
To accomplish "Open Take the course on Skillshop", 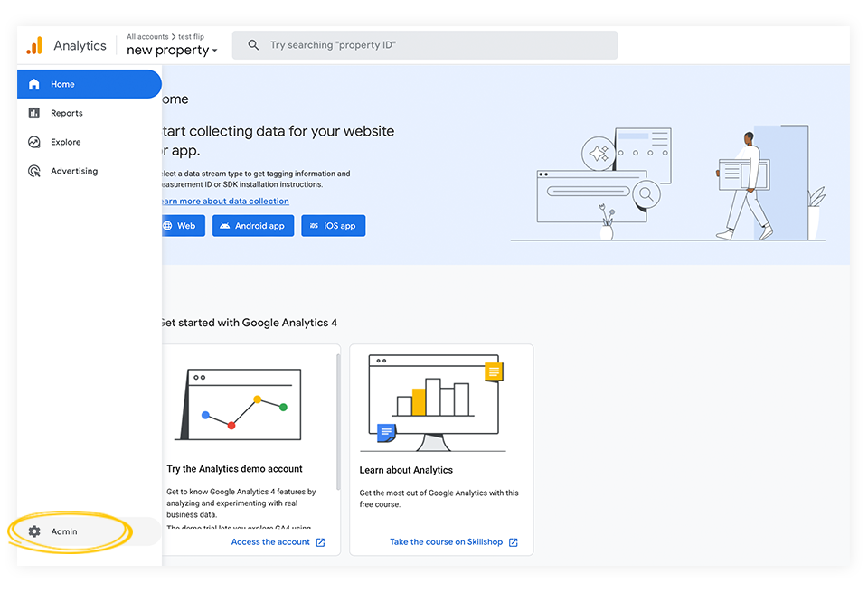I will (448, 541).
